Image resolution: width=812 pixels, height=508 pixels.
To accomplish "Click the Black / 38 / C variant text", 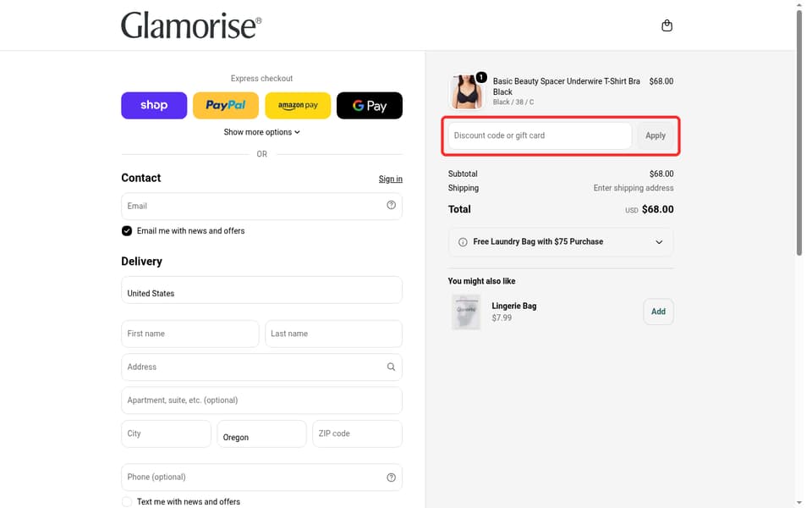I will [x=513, y=102].
